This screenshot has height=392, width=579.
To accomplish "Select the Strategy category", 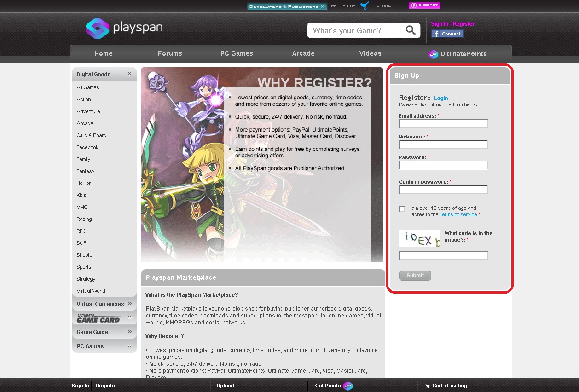I will tap(86, 279).
